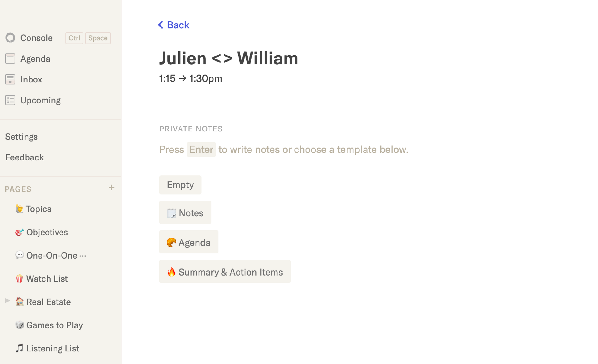This screenshot has height=364, width=598.
Task: Add a new page with plus icon
Action: 111,188
